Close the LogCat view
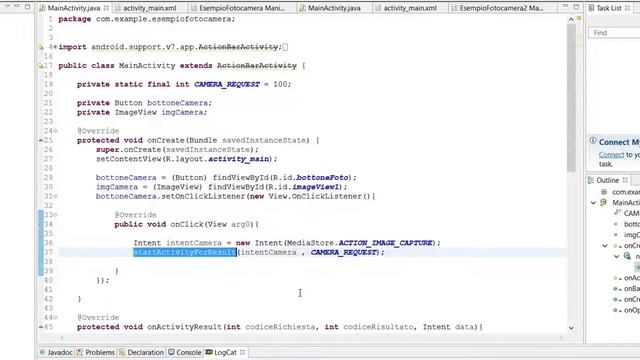This screenshot has width=640, height=360. click(242, 352)
